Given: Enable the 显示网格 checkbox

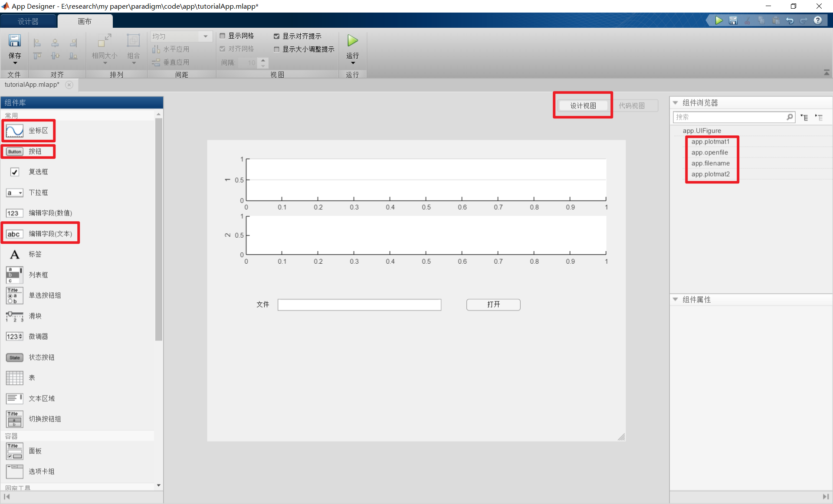Looking at the screenshot, I should [x=223, y=36].
